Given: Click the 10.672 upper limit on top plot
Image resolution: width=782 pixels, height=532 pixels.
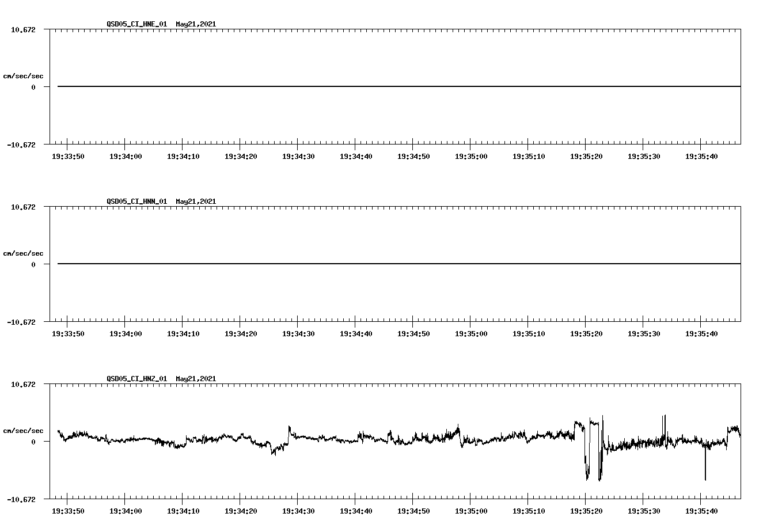Looking at the screenshot, I should pyautogui.click(x=23, y=29).
